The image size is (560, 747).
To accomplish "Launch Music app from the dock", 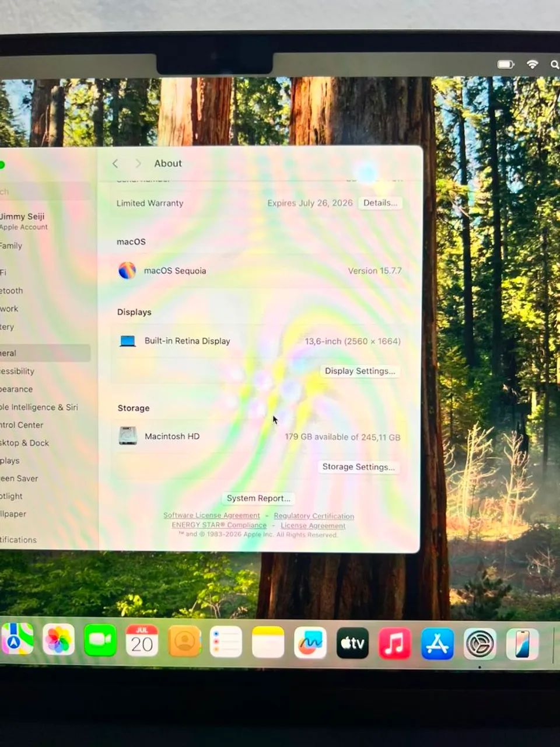I will tap(395, 644).
